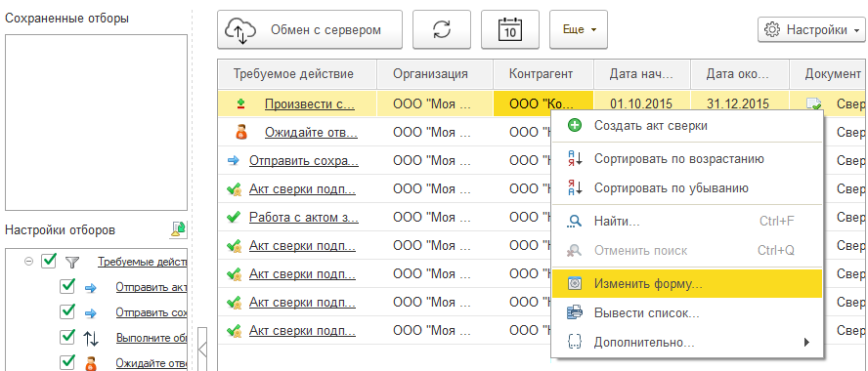The height and width of the screenshot is (371, 868).
Task: Choose Вывести список... menu item
Action: point(687,313)
